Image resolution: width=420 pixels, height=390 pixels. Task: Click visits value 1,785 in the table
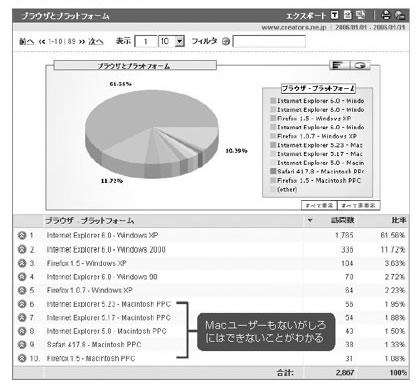tap(344, 235)
